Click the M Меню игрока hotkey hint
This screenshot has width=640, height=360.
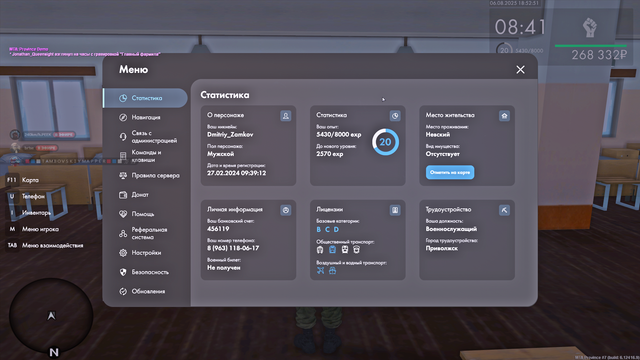[33, 229]
